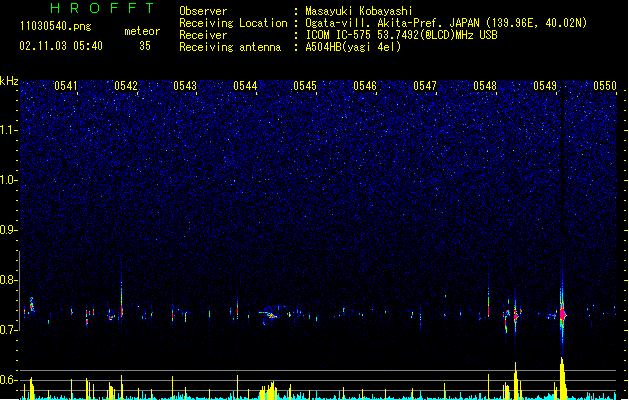
Task: Click the 0543 time marker
Action: pos(185,86)
